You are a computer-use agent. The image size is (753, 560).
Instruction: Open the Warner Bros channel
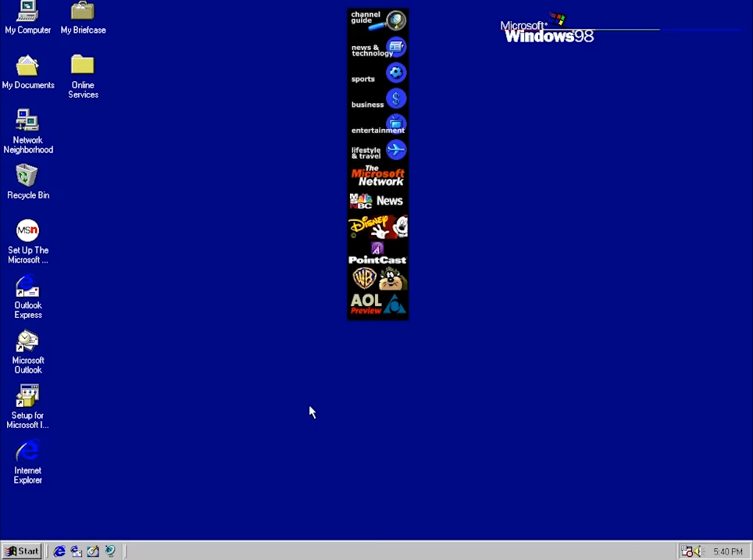(x=378, y=279)
